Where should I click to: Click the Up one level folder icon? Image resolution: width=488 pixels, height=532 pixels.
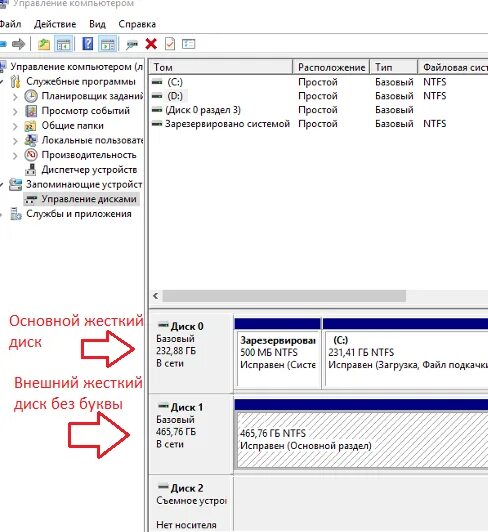pos(43,44)
